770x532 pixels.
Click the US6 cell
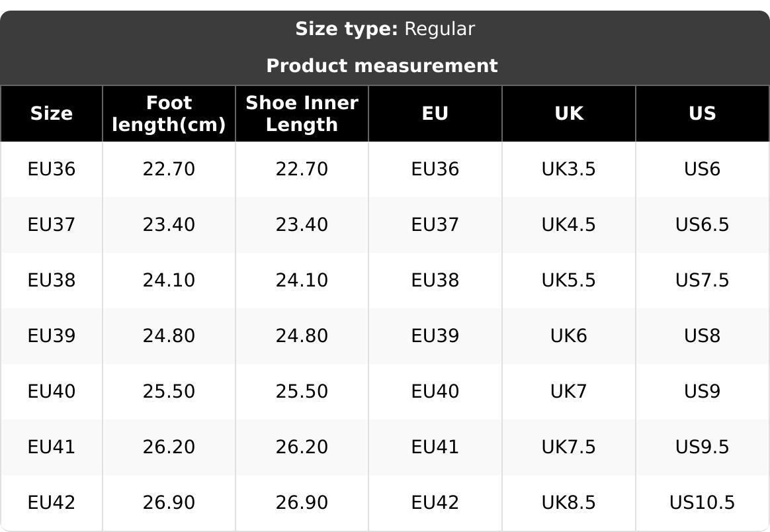[702, 169]
